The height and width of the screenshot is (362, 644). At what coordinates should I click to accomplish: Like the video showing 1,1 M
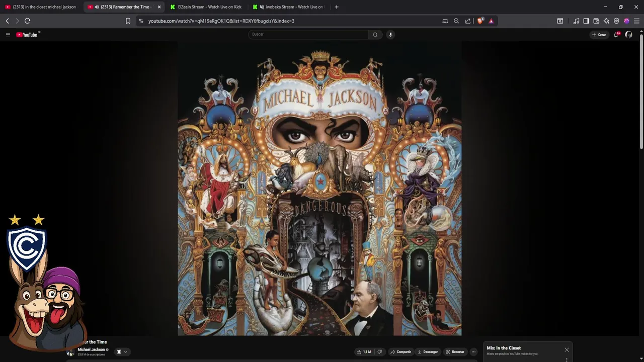[x=364, y=352]
